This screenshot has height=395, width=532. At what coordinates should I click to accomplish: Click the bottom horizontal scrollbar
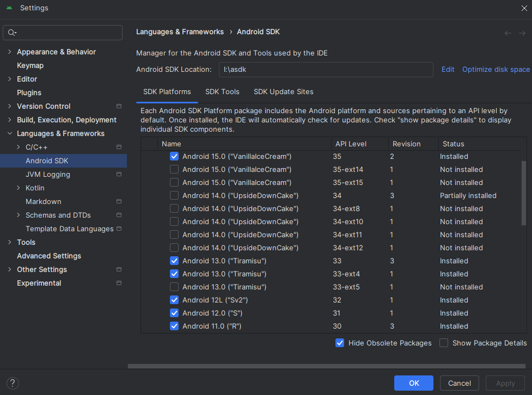tap(327, 366)
